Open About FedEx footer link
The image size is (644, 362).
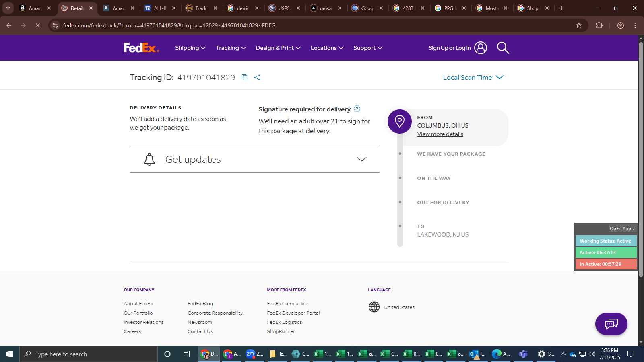(138, 304)
